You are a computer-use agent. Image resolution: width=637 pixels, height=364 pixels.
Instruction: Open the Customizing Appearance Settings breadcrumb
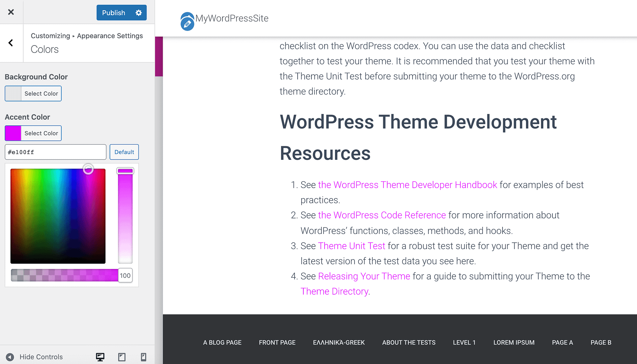(87, 36)
